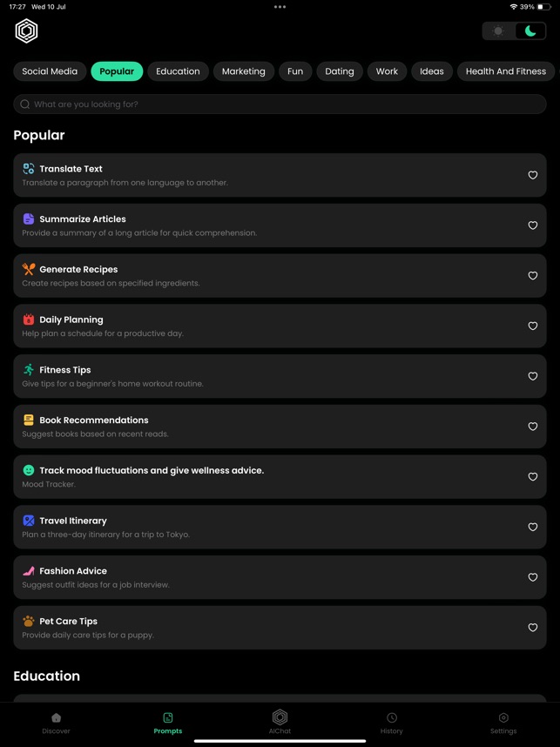The height and width of the screenshot is (747, 560).
Task: Tap the app hexagon logo
Action: point(26,31)
